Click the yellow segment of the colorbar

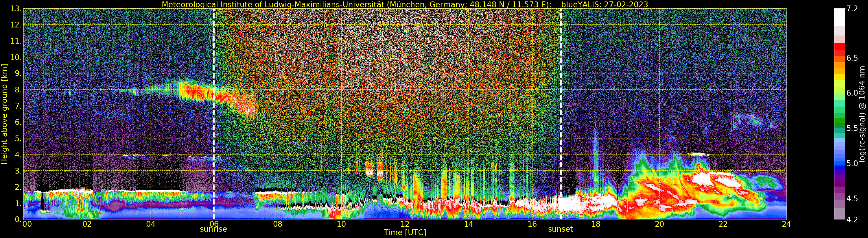[x=839, y=77]
